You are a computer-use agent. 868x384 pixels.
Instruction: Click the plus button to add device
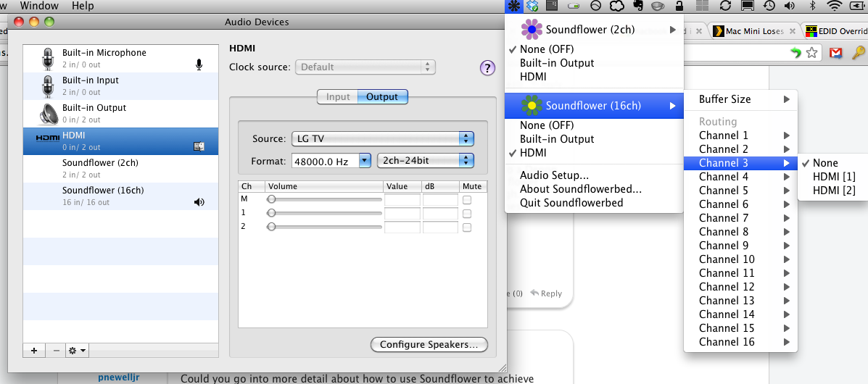34,350
